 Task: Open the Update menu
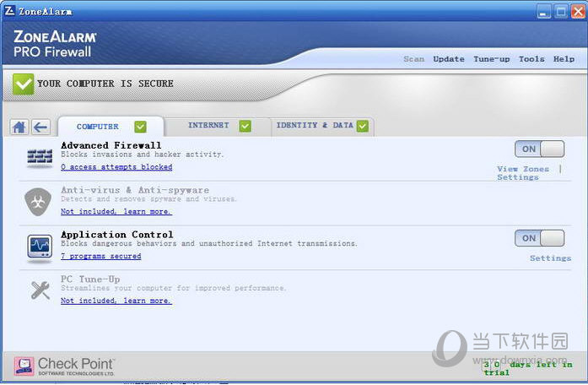tap(449, 59)
